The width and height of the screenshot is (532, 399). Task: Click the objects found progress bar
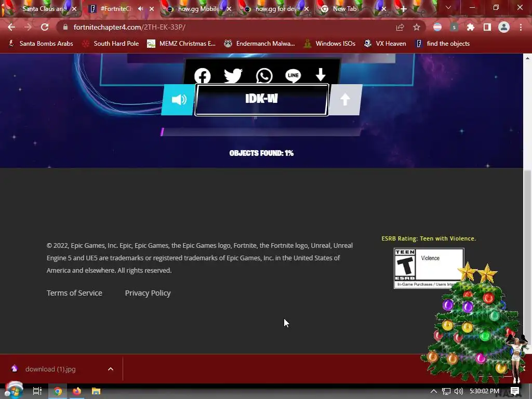click(x=261, y=132)
